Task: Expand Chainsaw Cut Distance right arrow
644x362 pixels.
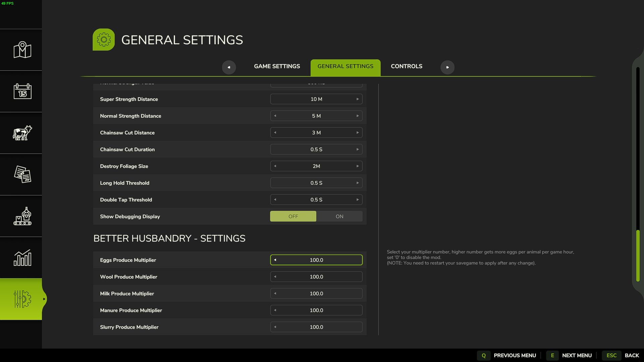Action: [x=357, y=133]
